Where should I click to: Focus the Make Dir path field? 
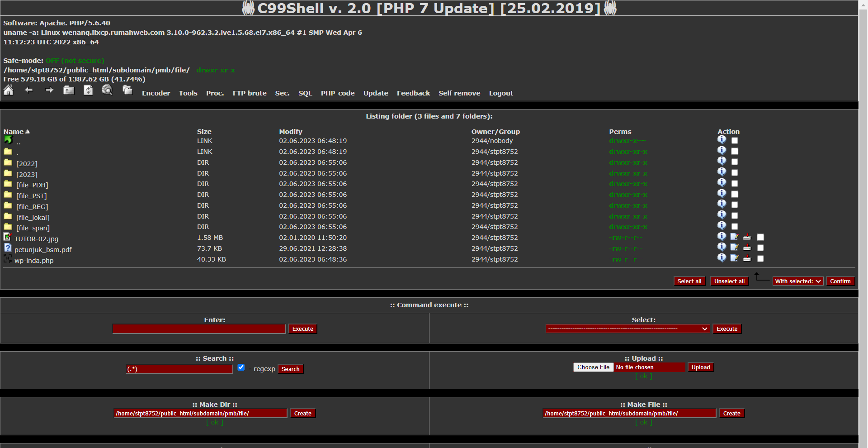coord(200,413)
